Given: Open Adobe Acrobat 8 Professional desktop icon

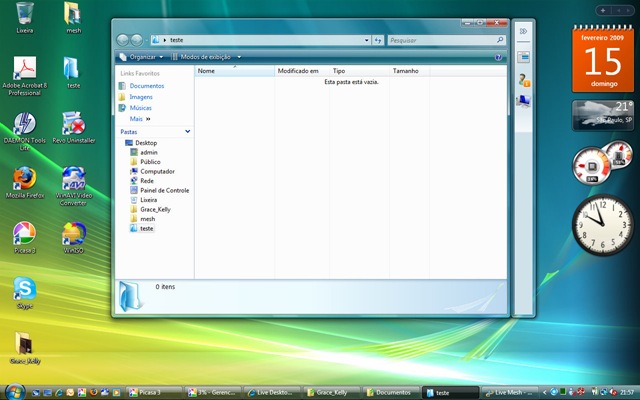Looking at the screenshot, I should tap(25, 69).
